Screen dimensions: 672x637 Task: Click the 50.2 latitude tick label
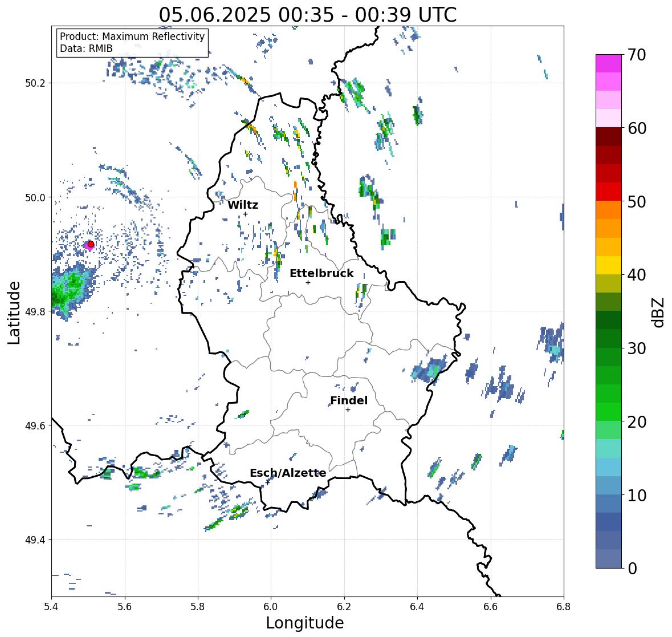pyautogui.click(x=35, y=83)
